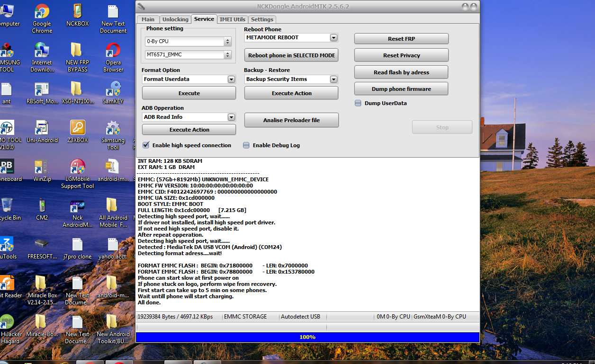Click Reboot phone in SELECTED MODE
The width and height of the screenshot is (595, 364).
click(x=291, y=55)
